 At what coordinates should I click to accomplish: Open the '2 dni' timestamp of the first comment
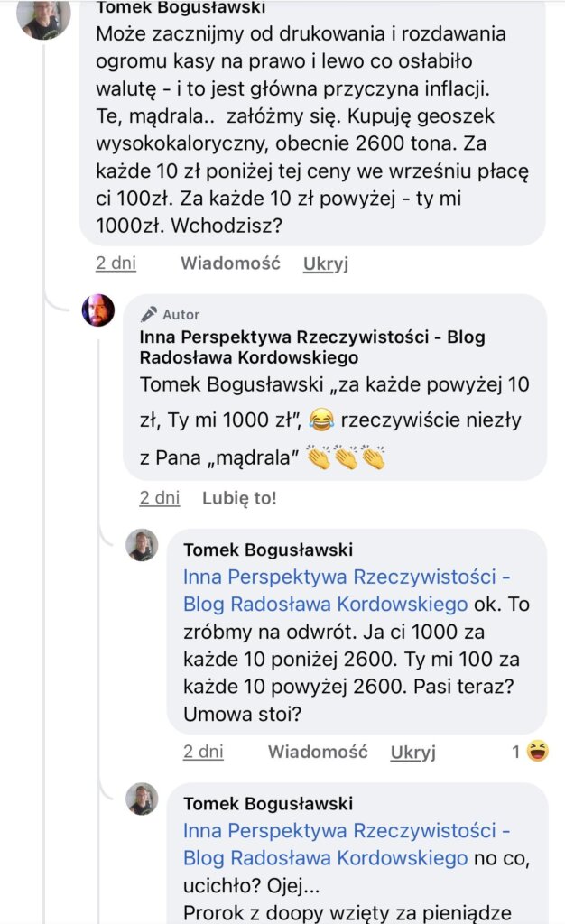point(116,263)
